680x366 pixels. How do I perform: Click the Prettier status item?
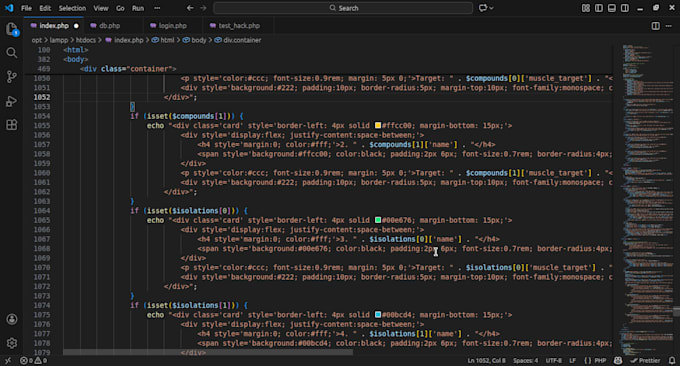[x=645, y=360]
